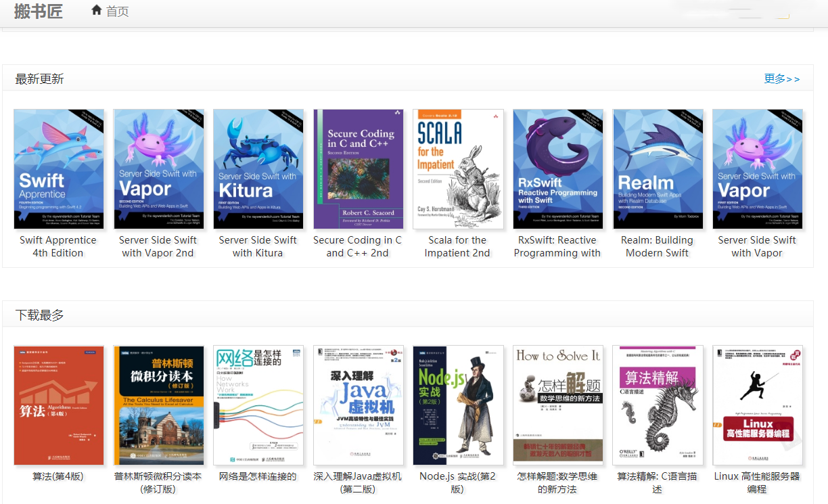This screenshot has width=828, height=504.
Task: Click the 深入理解Java虚拟机 book cover
Action: tap(359, 405)
